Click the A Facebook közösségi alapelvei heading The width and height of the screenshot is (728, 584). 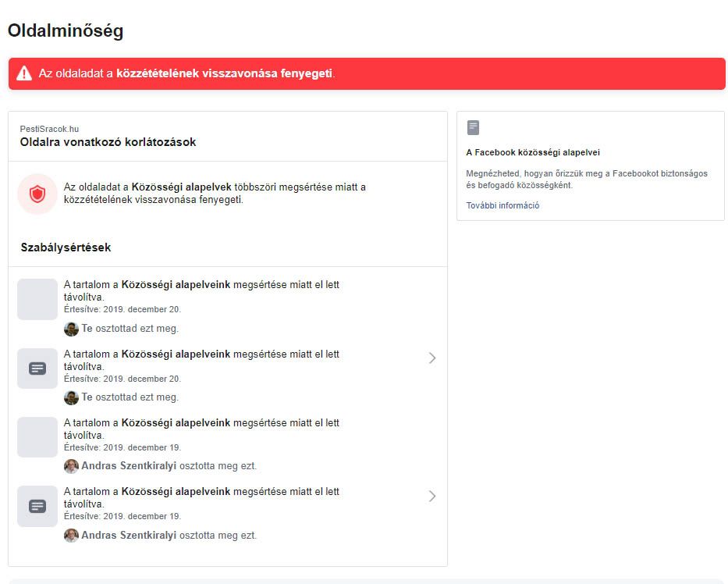[533, 152]
